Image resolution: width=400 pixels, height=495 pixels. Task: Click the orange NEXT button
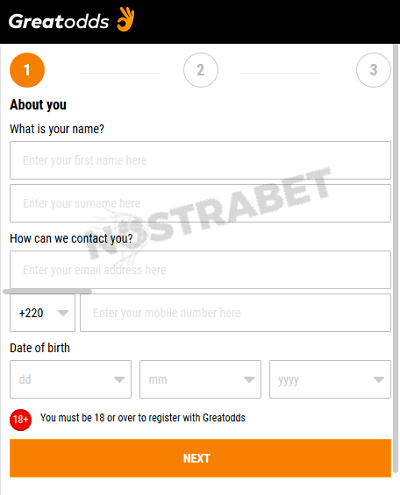(x=200, y=458)
